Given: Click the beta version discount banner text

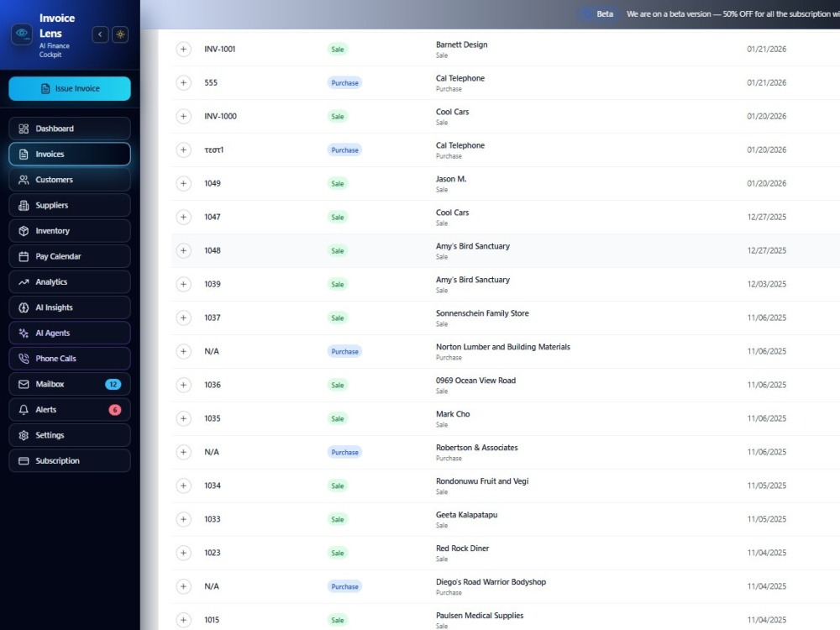Looking at the screenshot, I should pyautogui.click(x=732, y=14).
